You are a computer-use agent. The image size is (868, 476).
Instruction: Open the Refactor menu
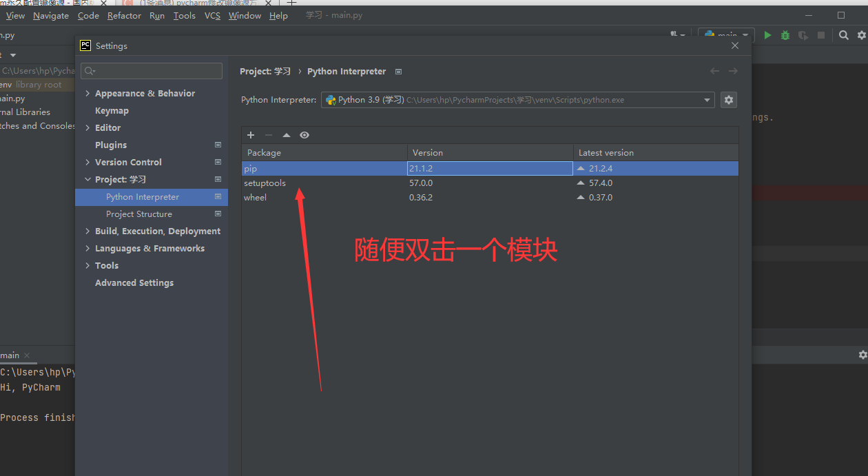124,16
